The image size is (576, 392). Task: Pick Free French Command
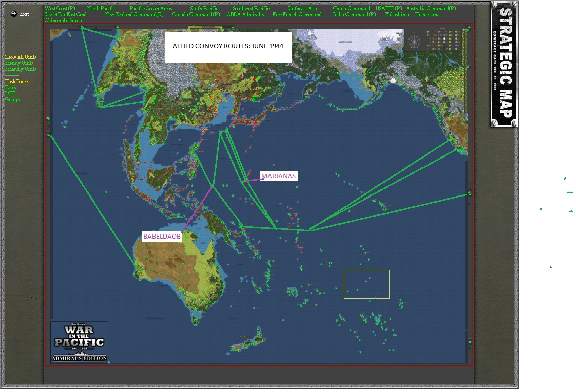coord(297,14)
